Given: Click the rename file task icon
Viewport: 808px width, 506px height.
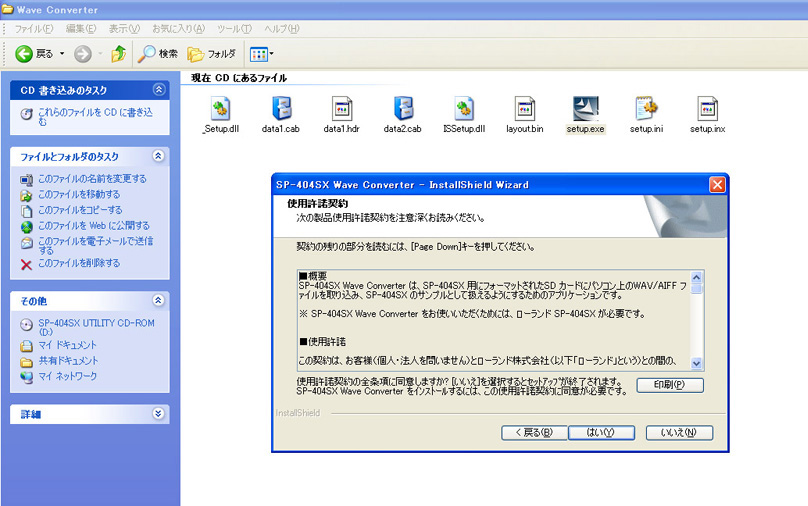Looking at the screenshot, I should click(x=26, y=180).
